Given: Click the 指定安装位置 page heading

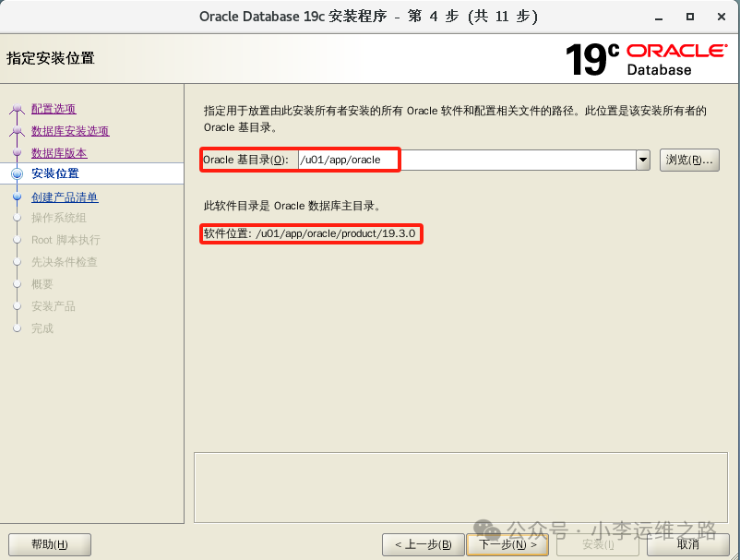Looking at the screenshot, I should tap(51, 58).
